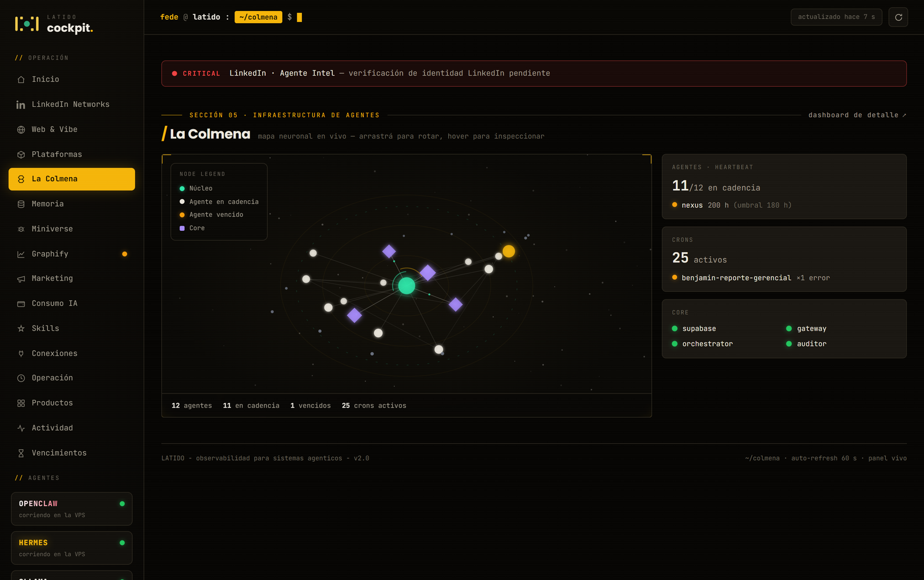Navigate to Memoria page
924x580 pixels.
72,204
